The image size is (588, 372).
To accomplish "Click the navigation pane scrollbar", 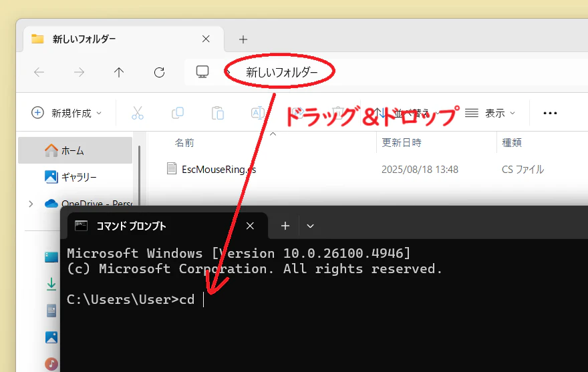I will (x=139, y=176).
